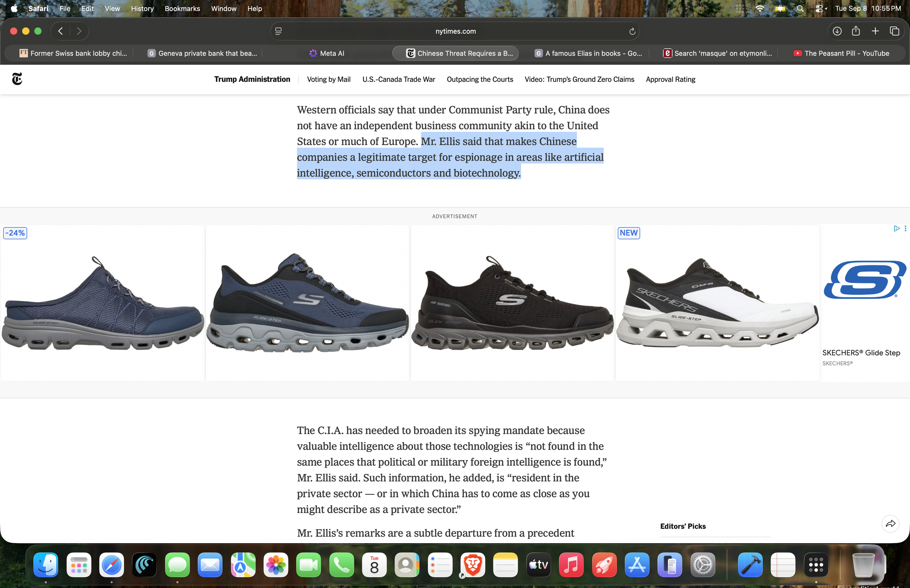The height and width of the screenshot is (588, 910).
Task: Switch to the Meta AI tab
Action: 327,53
